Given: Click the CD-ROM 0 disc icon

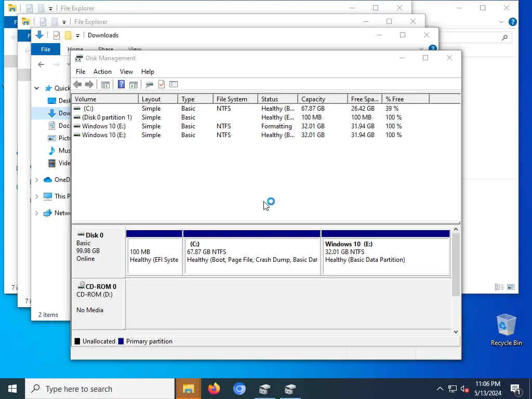Looking at the screenshot, I should pos(81,285).
